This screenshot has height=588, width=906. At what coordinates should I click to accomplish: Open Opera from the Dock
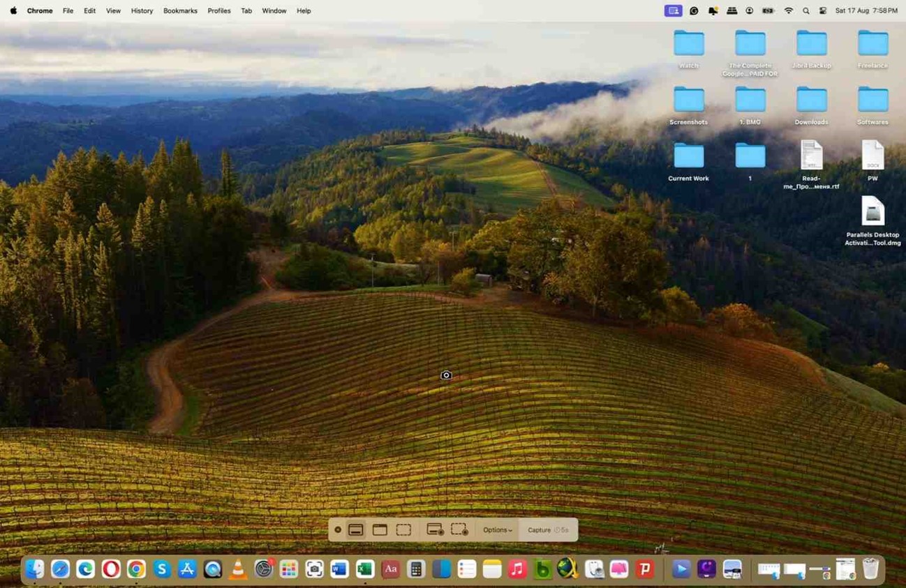tap(111, 569)
